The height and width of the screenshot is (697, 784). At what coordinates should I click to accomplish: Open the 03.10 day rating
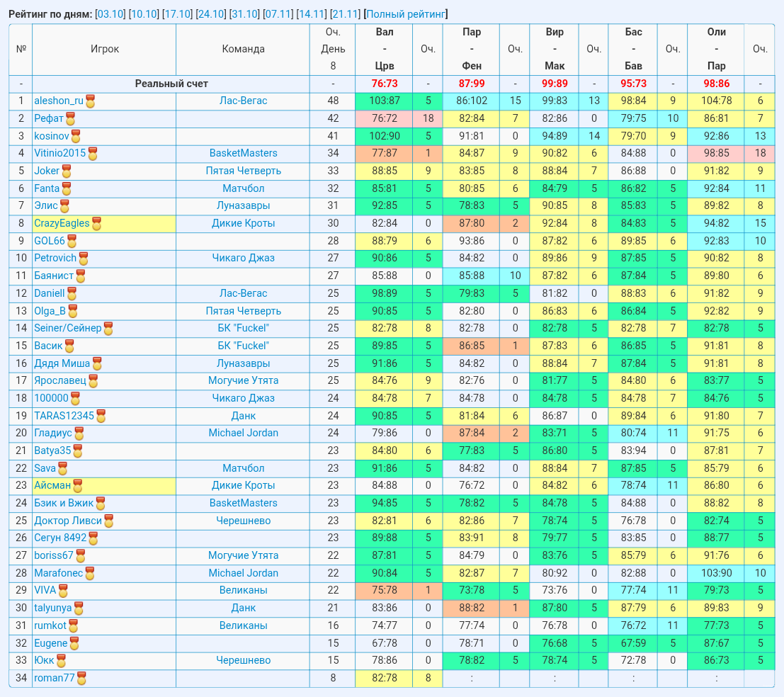click(110, 14)
